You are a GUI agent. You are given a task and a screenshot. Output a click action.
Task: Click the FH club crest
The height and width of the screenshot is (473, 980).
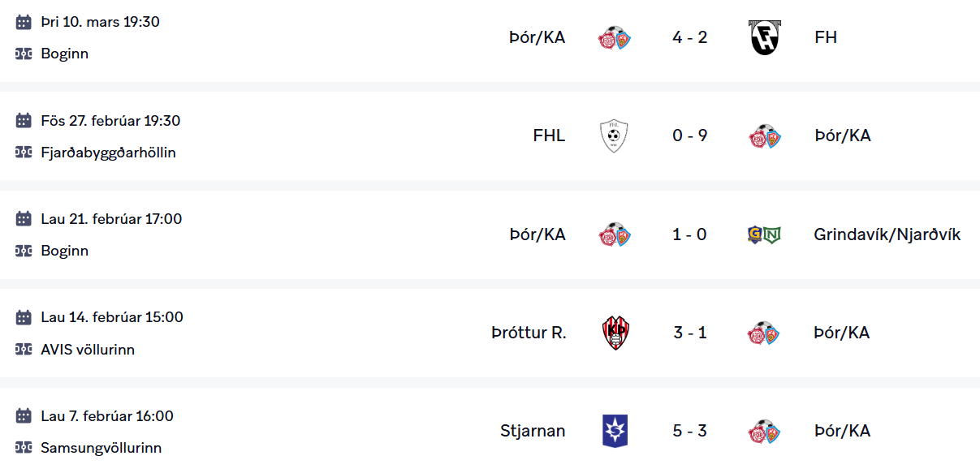pos(764,37)
